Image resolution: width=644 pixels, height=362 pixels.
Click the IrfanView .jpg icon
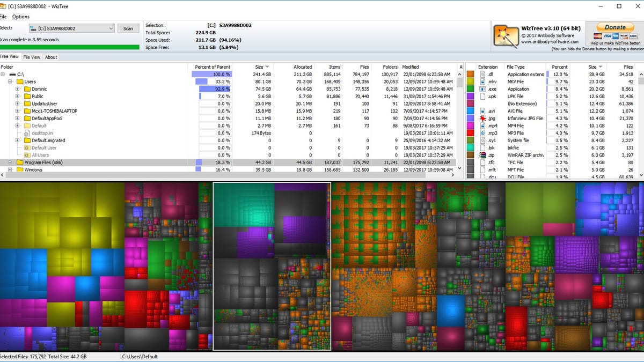point(484,118)
